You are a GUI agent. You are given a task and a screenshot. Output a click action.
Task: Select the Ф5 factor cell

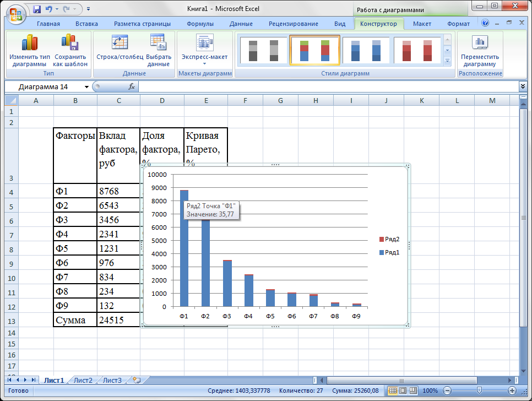pyautogui.click(x=75, y=248)
